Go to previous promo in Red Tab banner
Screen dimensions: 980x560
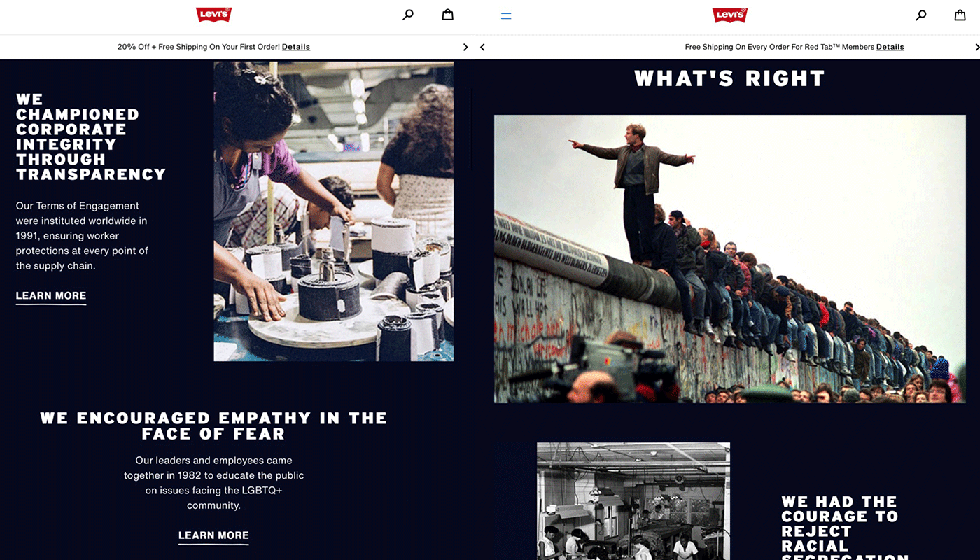click(482, 47)
